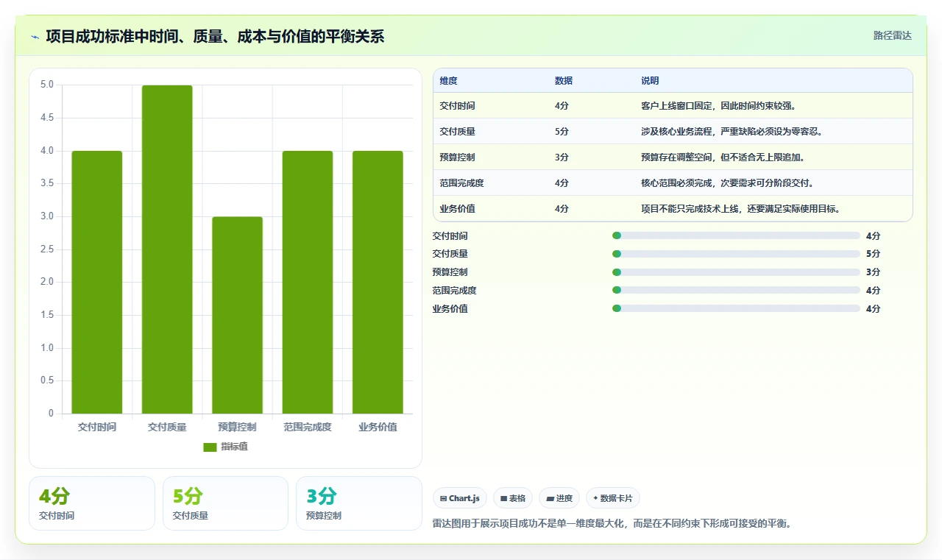This screenshot has width=942, height=560.
Task: Click the description about 严重缺陷必须设为零容忍
Action: pos(732,132)
